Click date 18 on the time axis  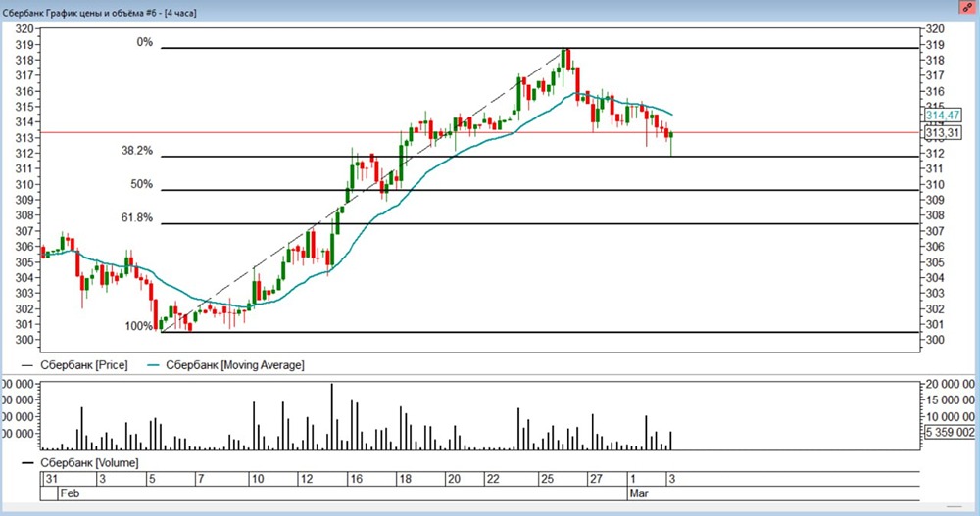coord(405,479)
